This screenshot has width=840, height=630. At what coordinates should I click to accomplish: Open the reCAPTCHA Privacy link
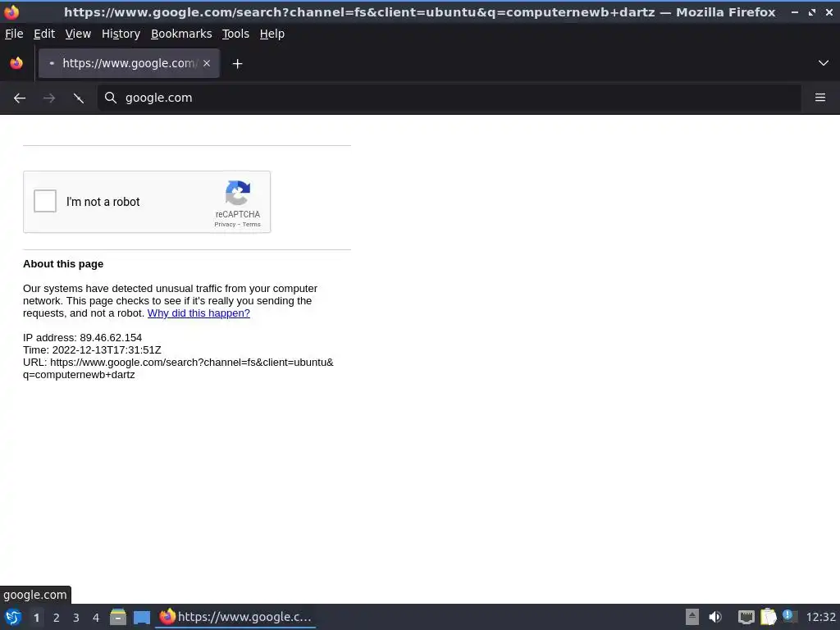pos(225,225)
